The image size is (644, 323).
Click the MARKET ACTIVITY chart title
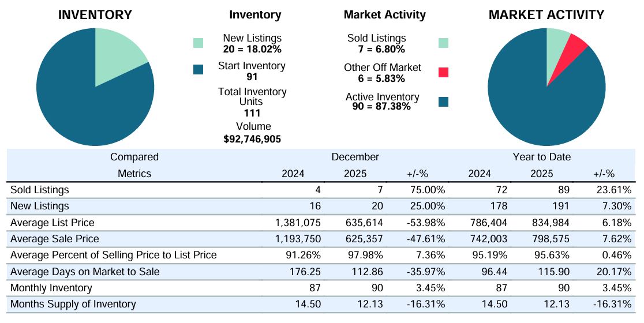point(546,15)
